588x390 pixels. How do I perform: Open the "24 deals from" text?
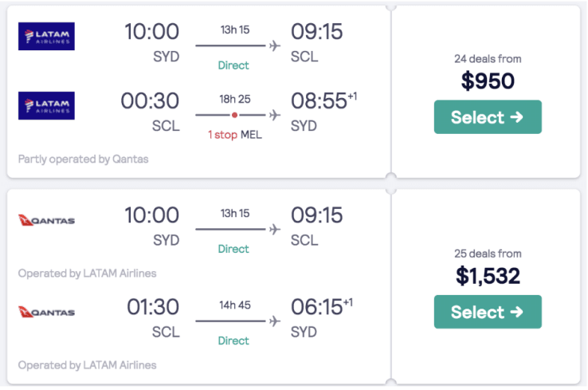pos(488,59)
